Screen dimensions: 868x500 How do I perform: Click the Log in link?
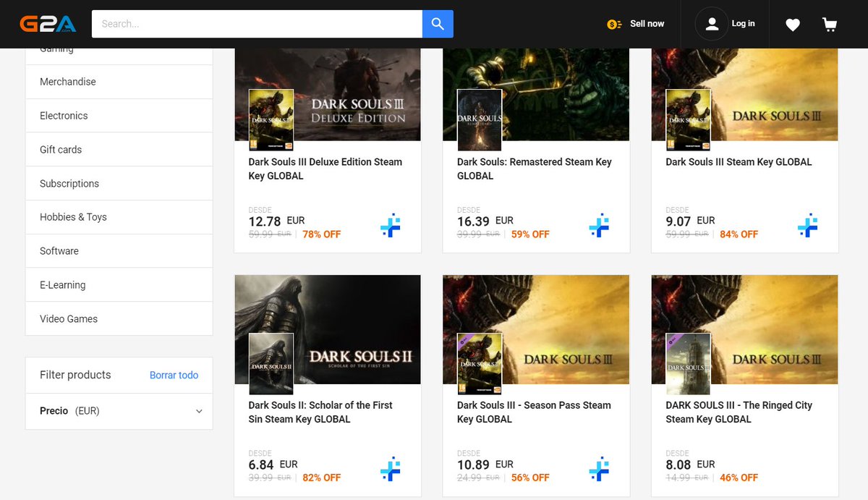[x=743, y=24]
